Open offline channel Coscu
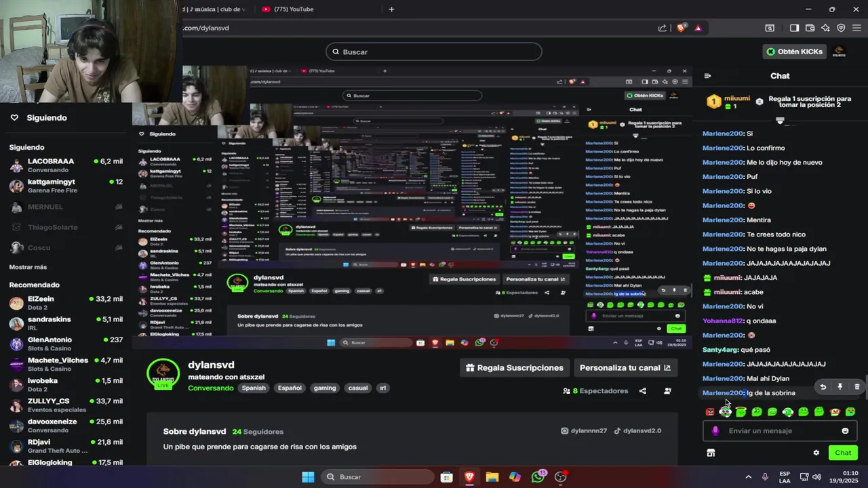The height and width of the screenshot is (488, 868). click(x=66, y=247)
